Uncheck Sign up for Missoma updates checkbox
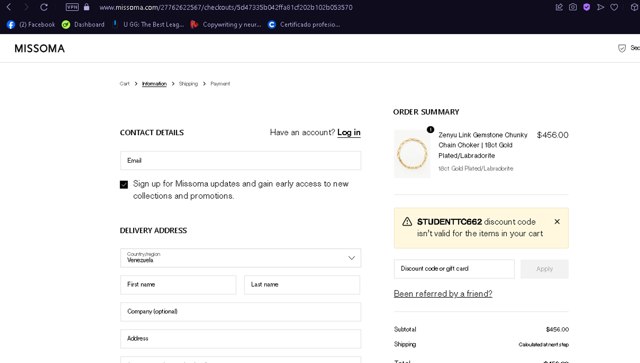The image size is (640, 363). point(124,185)
